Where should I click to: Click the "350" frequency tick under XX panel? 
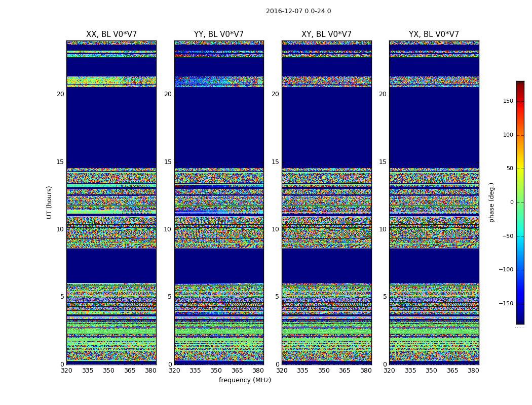pos(108,371)
